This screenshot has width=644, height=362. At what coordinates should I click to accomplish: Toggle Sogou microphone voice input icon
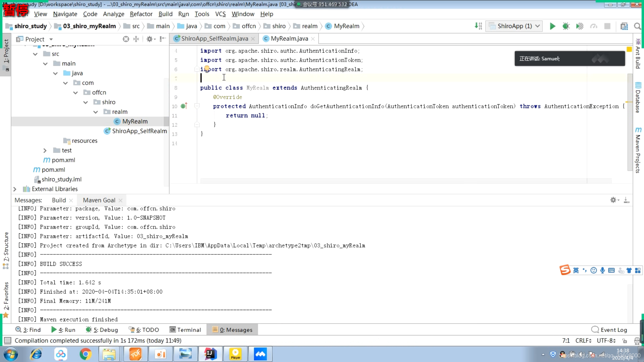click(x=603, y=270)
